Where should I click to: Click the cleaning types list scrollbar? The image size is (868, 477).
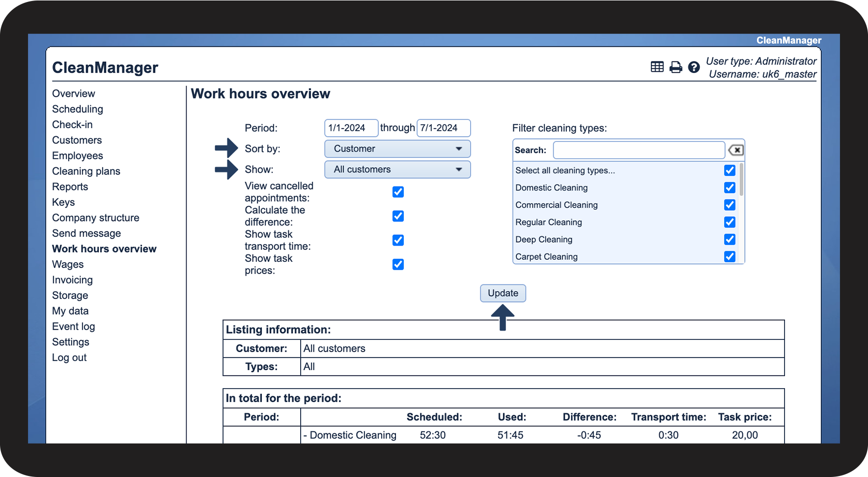coord(741,180)
